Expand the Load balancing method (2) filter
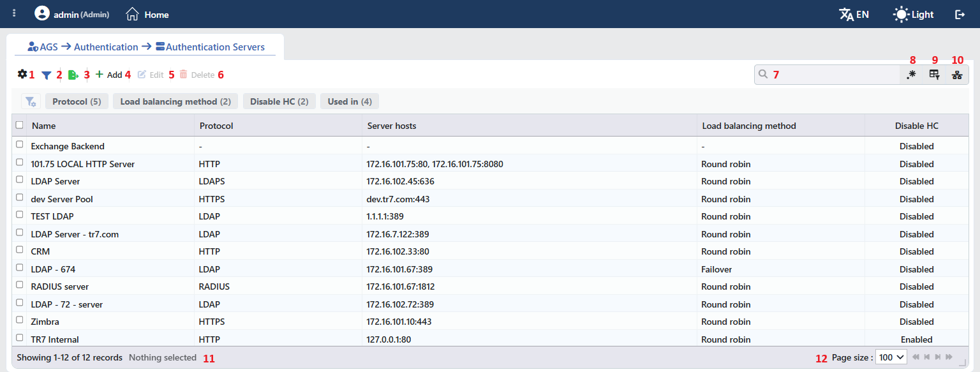Image resolution: width=980 pixels, height=372 pixels. point(175,101)
